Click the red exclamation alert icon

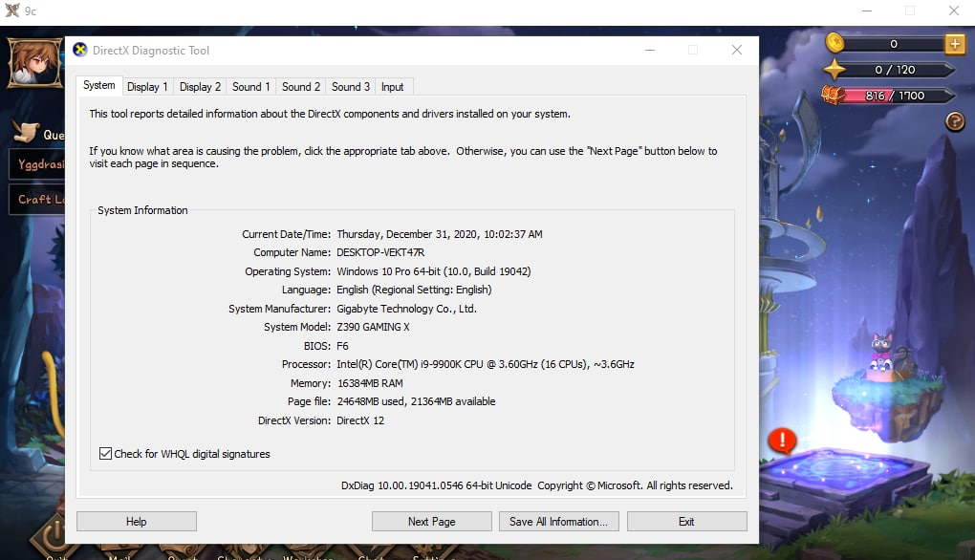[x=782, y=440]
